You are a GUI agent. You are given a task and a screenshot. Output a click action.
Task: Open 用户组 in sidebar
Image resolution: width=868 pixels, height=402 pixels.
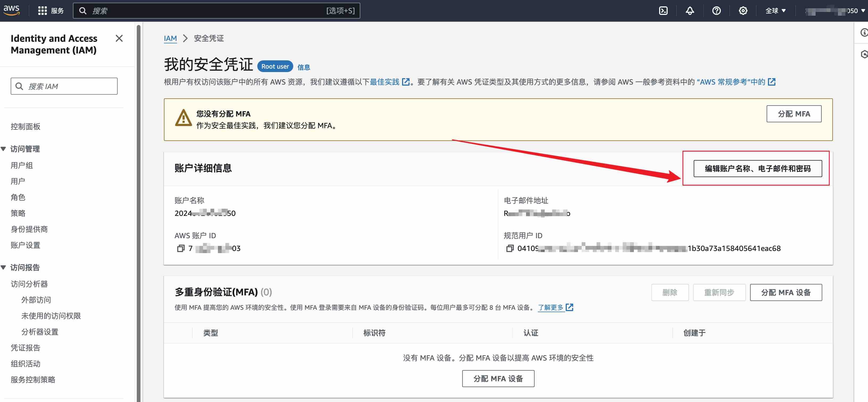coord(22,165)
